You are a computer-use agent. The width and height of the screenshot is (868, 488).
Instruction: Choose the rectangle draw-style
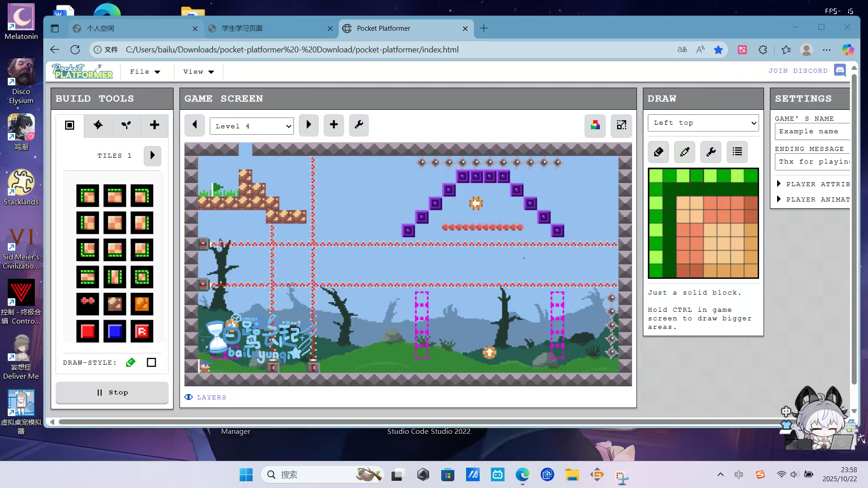tap(151, 362)
